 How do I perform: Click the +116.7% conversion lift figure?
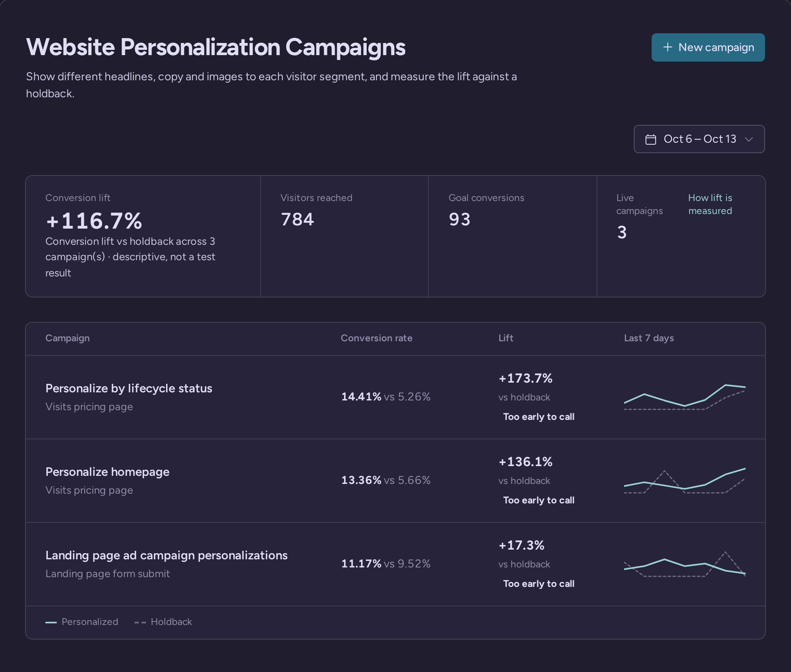click(94, 221)
